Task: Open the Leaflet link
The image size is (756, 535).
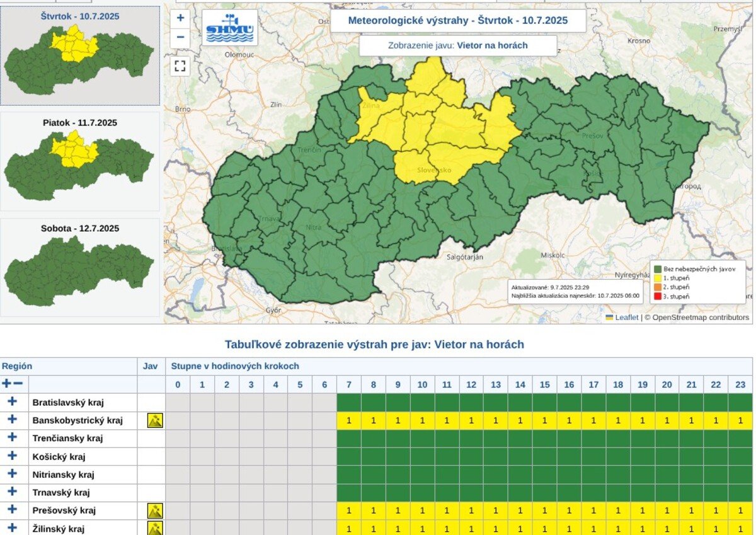Action: tap(627, 318)
